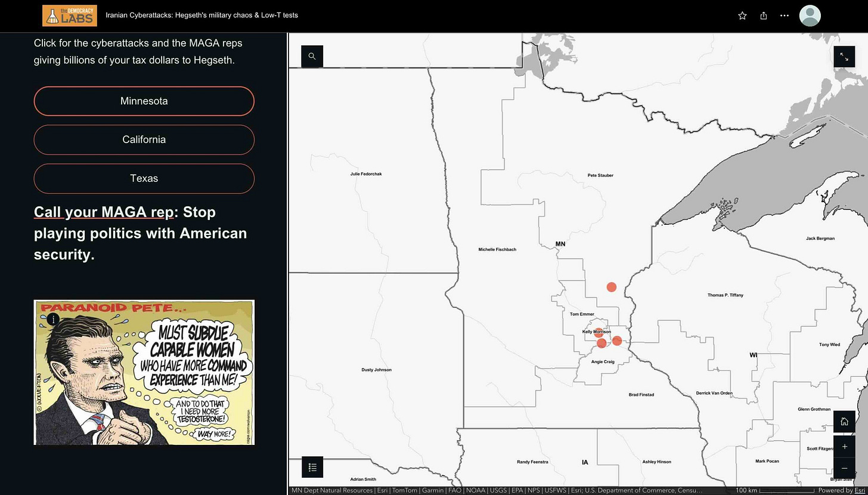Click the "Tony Wied" map label
The image size is (868, 495).
[830, 345]
